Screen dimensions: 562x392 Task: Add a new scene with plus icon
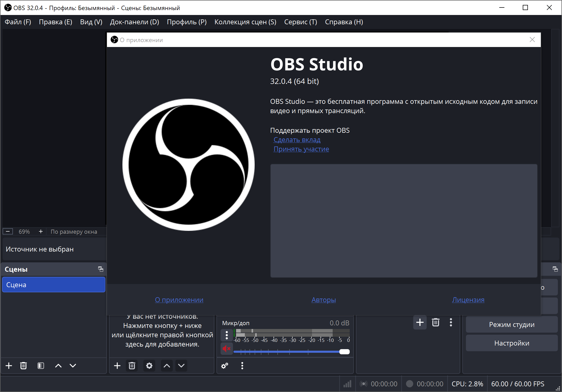coord(9,366)
